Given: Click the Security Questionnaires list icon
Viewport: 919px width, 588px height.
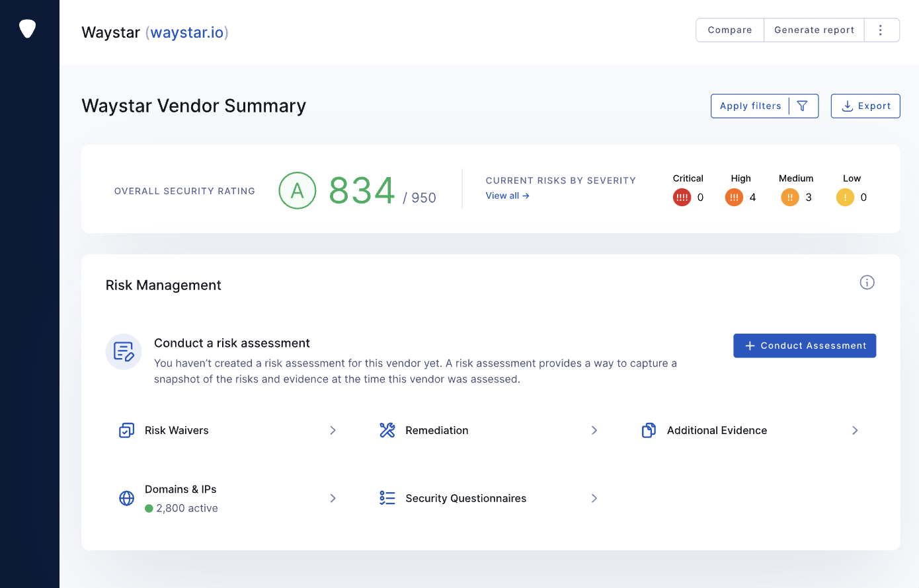Looking at the screenshot, I should tap(387, 498).
